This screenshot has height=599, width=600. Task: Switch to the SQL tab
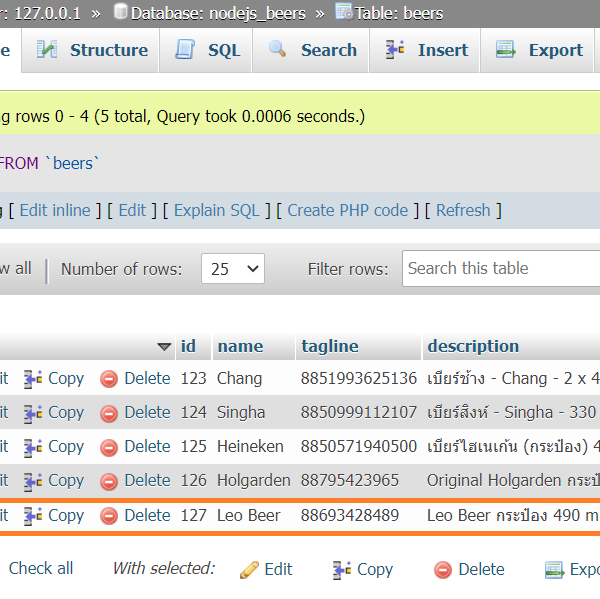click(x=207, y=50)
